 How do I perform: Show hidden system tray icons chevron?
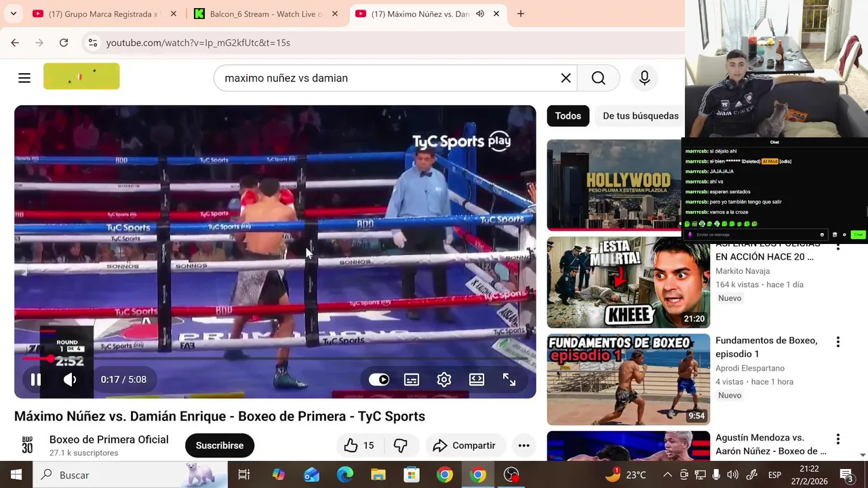(667, 474)
